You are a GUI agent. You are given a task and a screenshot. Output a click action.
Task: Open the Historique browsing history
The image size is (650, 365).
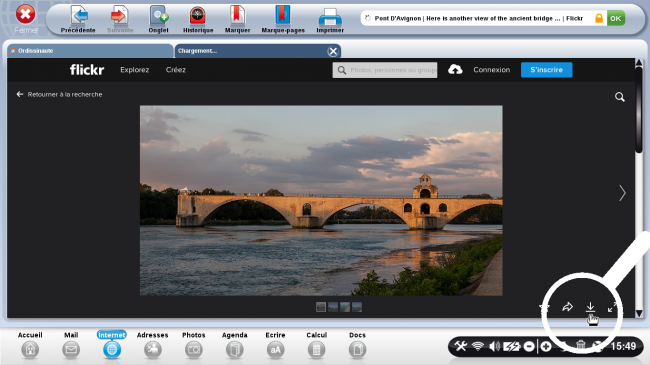pos(198,19)
